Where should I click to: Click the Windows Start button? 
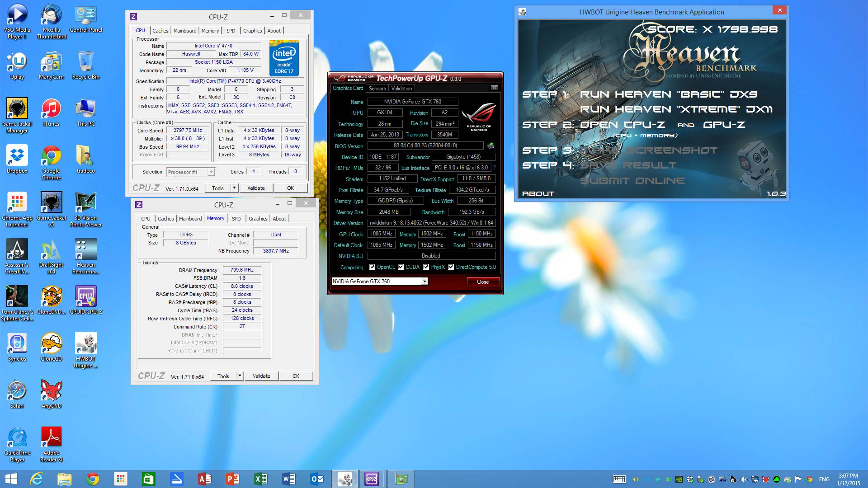(x=11, y=479)
